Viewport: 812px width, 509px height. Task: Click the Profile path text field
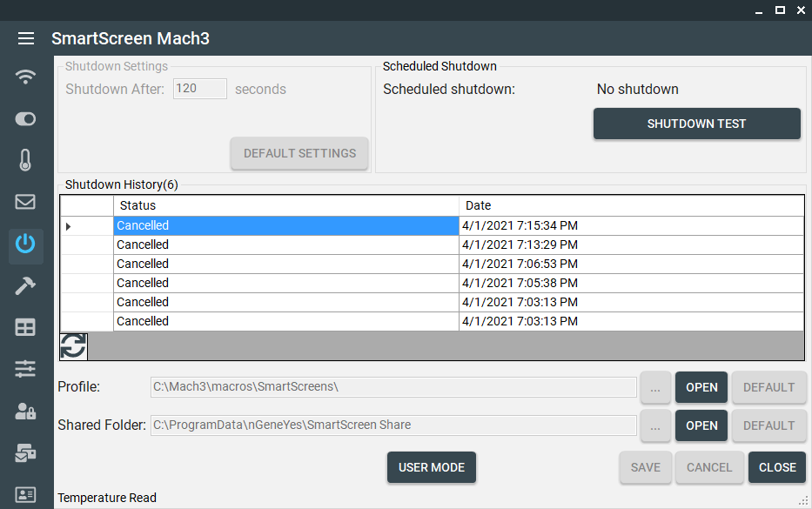pos(393,387)
